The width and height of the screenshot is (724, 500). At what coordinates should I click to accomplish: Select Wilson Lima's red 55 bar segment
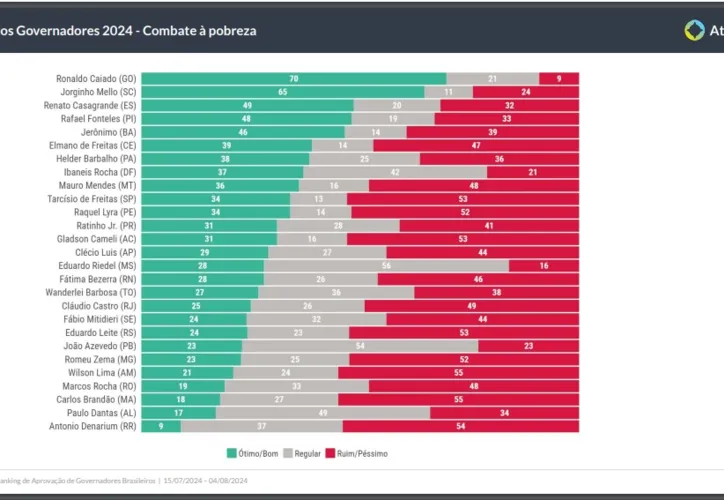coord(458,373)
